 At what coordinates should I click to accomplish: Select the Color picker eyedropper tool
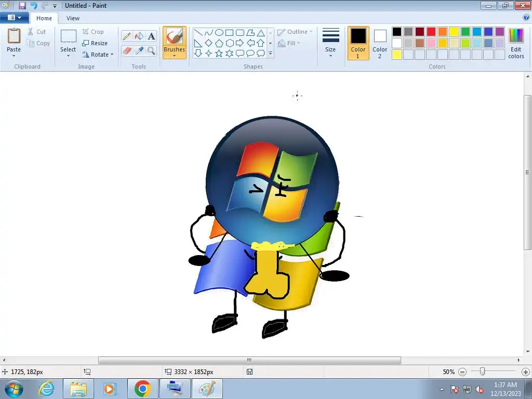[139, 50]
